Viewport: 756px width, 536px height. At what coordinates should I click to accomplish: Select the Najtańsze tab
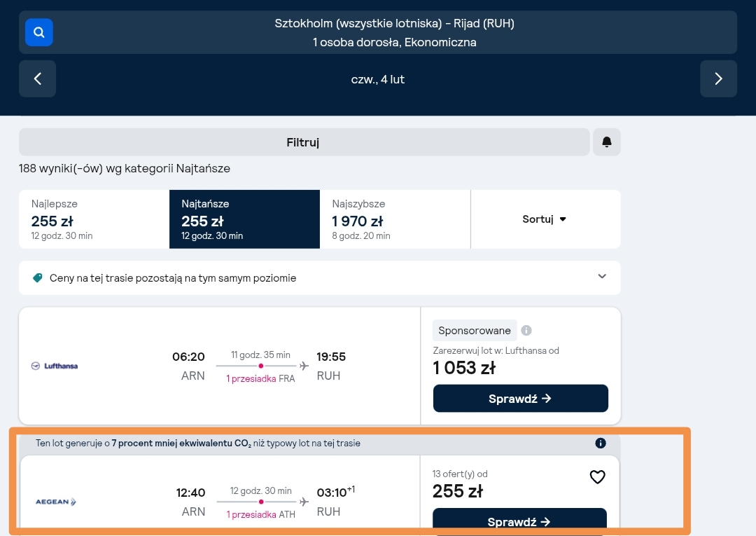tap(244, 219)
